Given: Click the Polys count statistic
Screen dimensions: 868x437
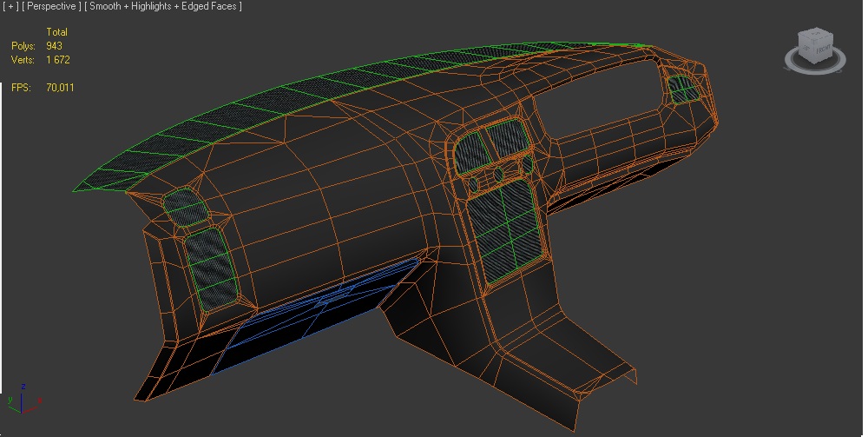Looking at the screenshot, I should 54,46.
